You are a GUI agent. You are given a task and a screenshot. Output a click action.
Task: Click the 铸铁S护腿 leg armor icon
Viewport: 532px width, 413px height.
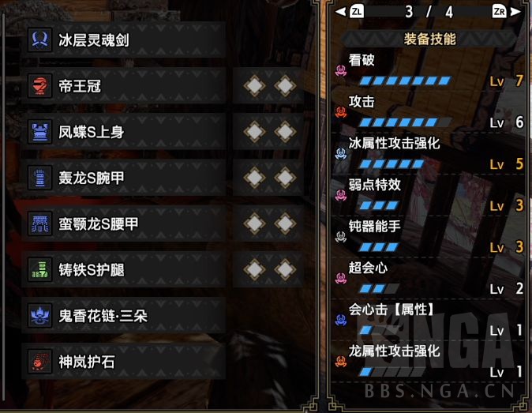(x=40, y=269)
